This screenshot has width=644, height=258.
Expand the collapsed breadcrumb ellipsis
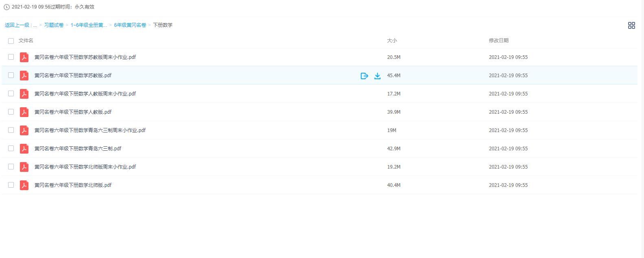coord(35,25)
